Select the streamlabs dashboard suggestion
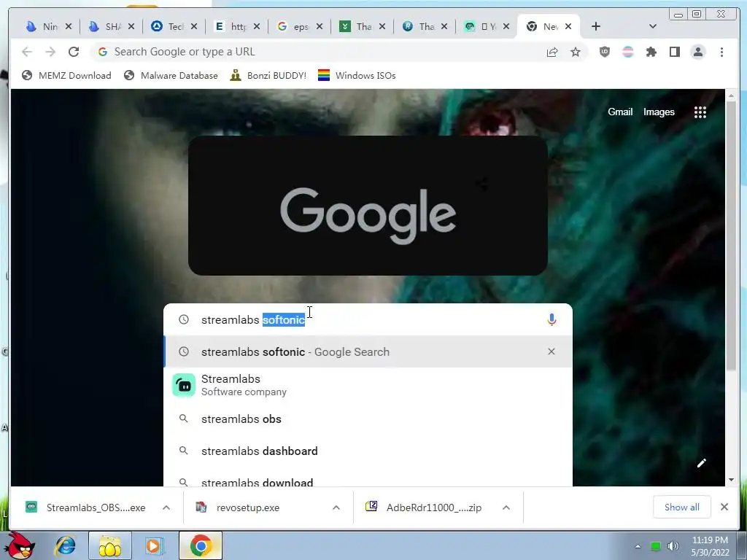 tap(368, 451)
